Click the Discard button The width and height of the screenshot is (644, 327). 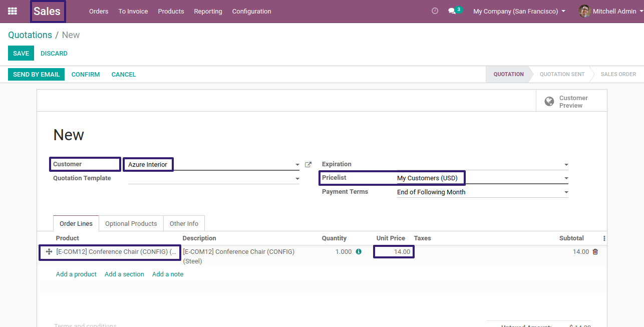point(54,53)
